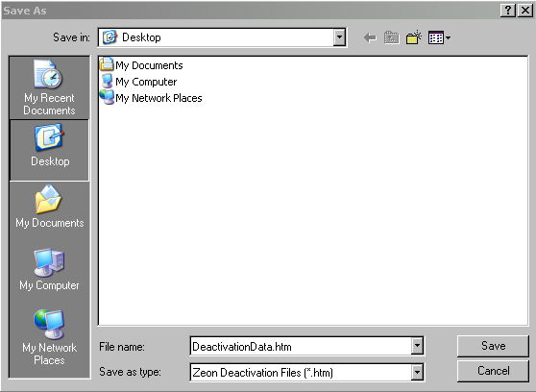Open My Computer from the places bar
536x392 pixels.
point(49,270)
